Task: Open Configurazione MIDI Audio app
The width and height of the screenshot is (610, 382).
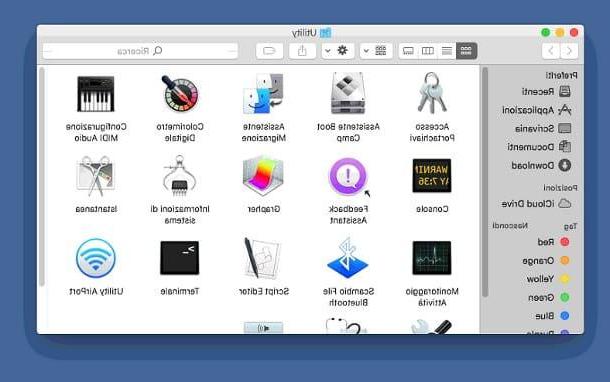Action: (x=96, y=94)
